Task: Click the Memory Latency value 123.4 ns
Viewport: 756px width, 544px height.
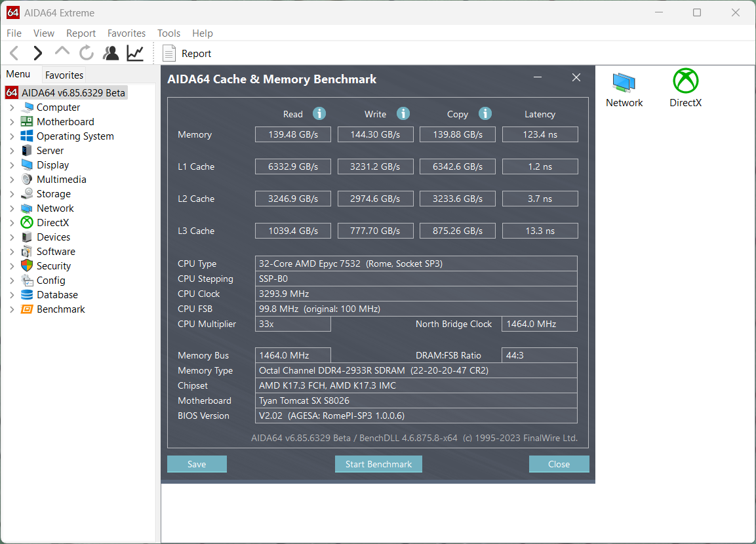Action: [x=540, y=134]
